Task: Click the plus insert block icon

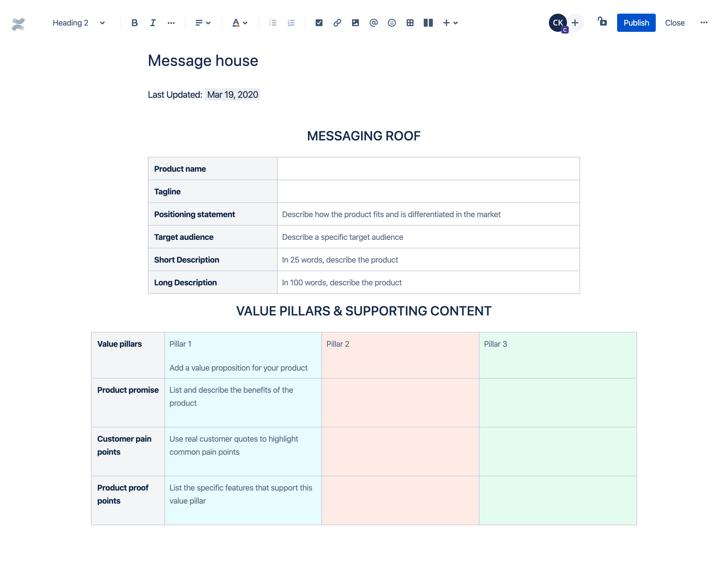Action: tap(446, 22)
